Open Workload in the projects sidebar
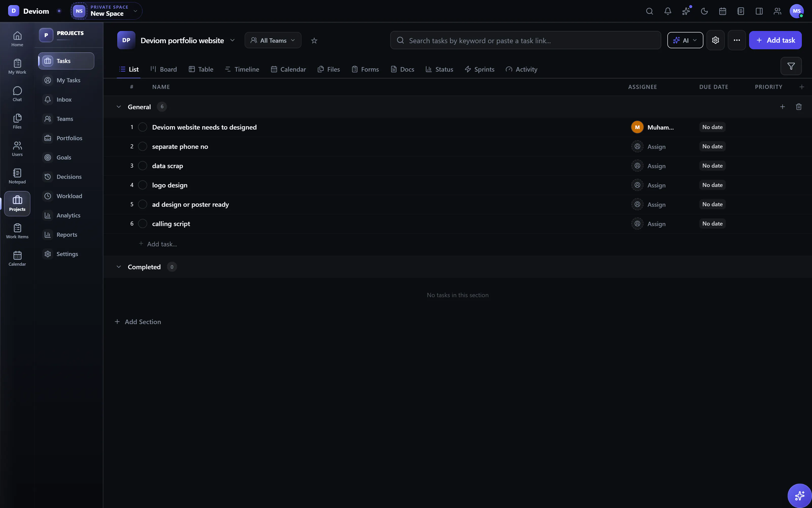Screen dimensions: 812x508 66,196
